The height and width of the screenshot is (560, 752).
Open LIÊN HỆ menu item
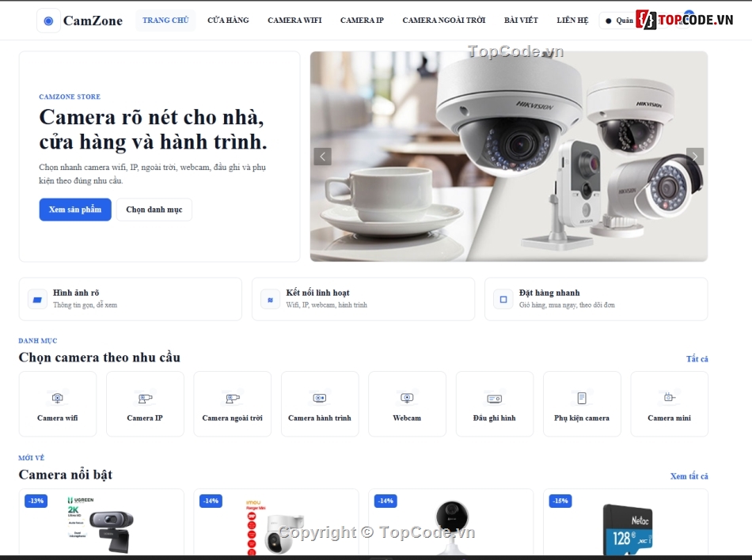pyautogui.click(x=572, y=21)
